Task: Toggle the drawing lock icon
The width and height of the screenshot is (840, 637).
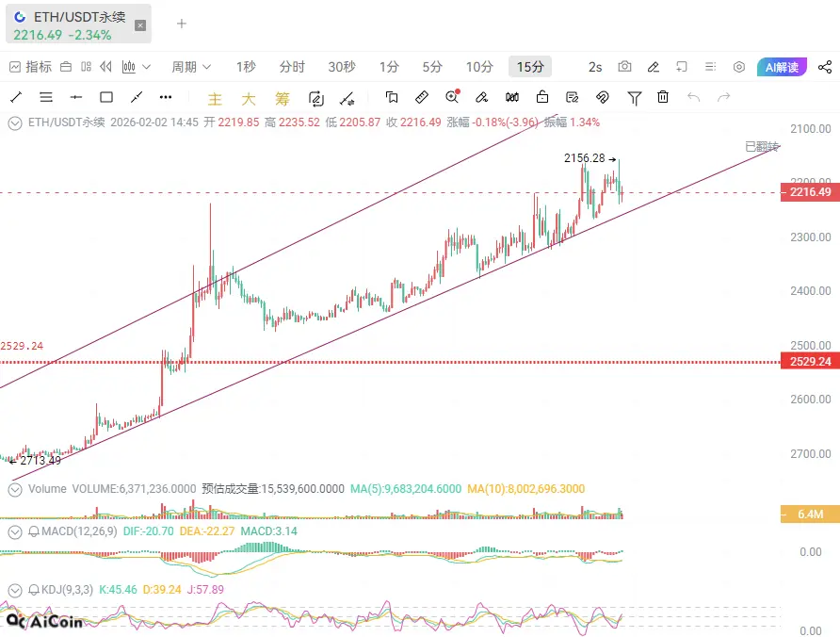Action: [542, 97]
